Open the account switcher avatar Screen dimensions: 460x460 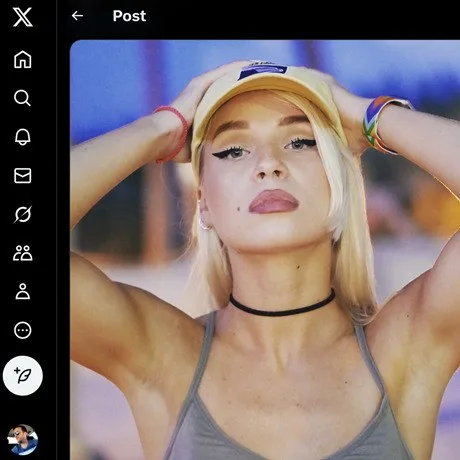[x=23, y=440]
